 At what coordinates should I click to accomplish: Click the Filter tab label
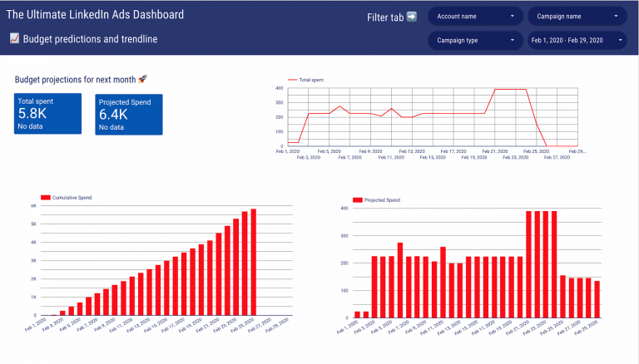(x=385, y=17)
